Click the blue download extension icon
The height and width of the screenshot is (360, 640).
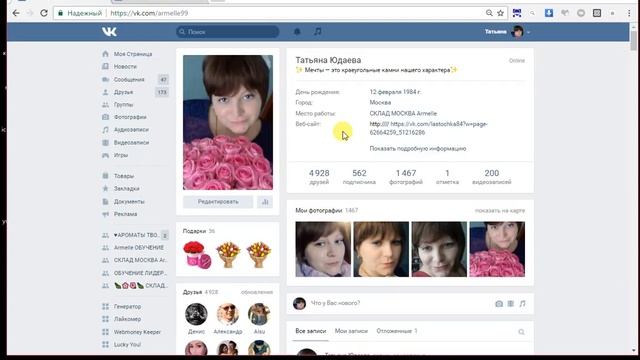click(549, 13)
